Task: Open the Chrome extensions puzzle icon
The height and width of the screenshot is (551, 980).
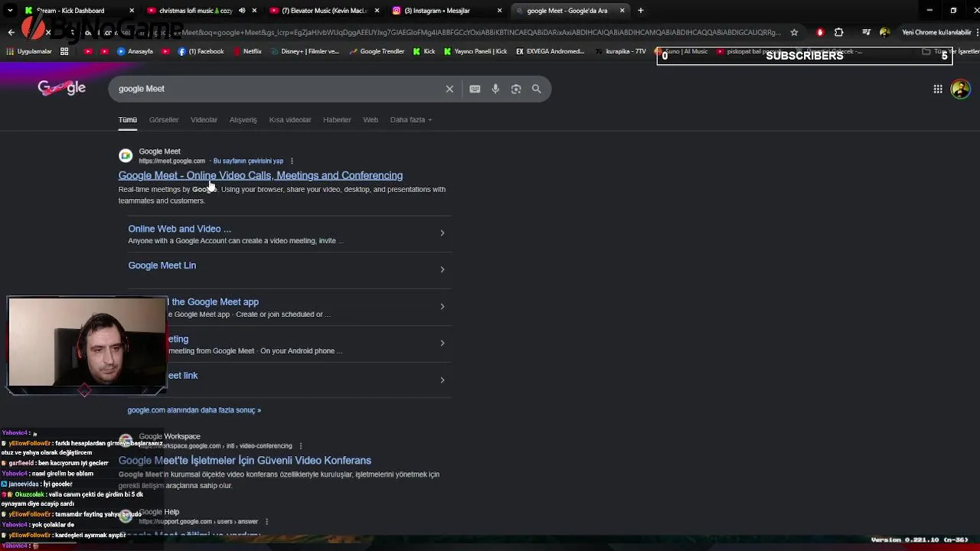Action: pos(838,32)
